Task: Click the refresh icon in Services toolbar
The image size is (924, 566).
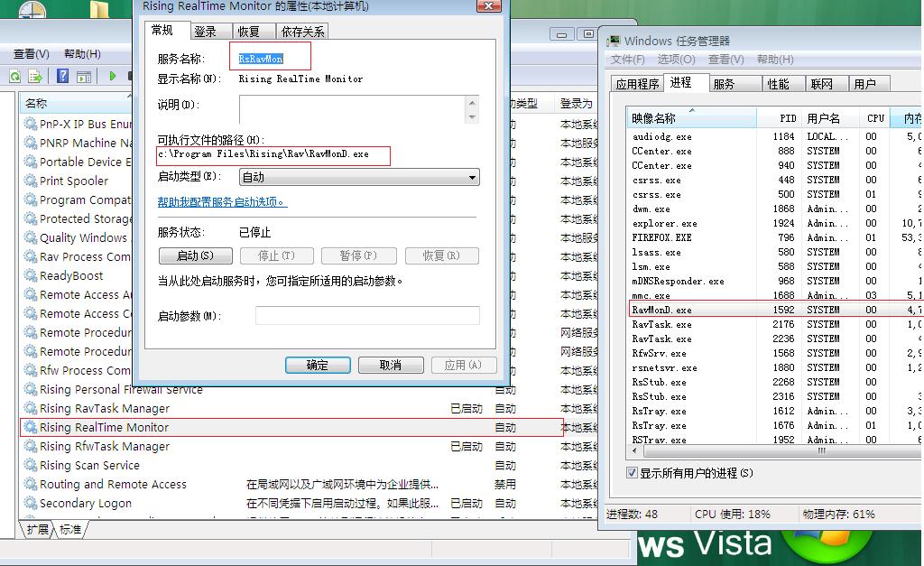Action: coord(14,77)
